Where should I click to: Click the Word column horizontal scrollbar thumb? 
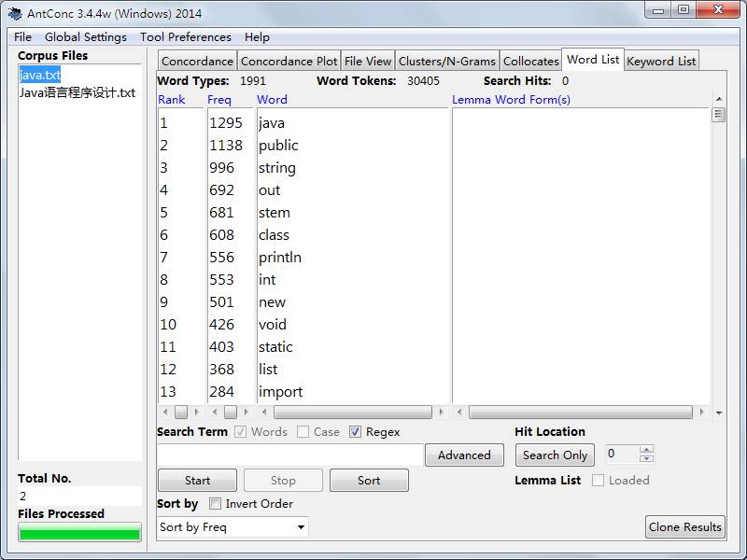[353, 412]
